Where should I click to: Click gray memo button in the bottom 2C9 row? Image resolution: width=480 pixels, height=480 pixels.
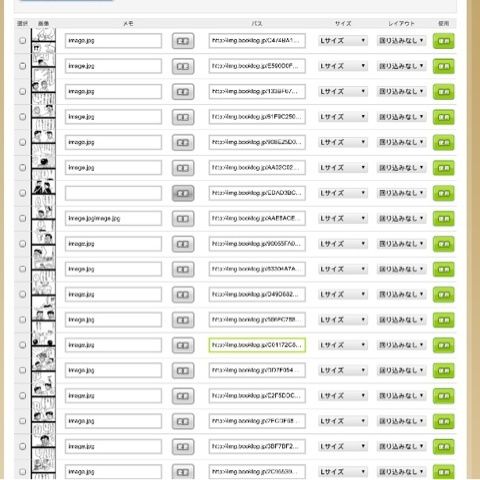pos(183,472)
